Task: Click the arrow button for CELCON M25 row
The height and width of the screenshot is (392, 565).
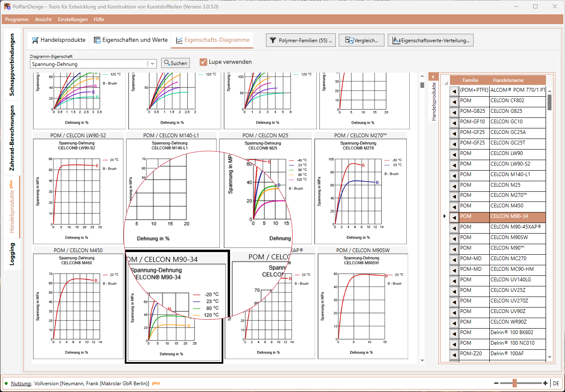Action: pyautogui.click(x=454, y=186)
